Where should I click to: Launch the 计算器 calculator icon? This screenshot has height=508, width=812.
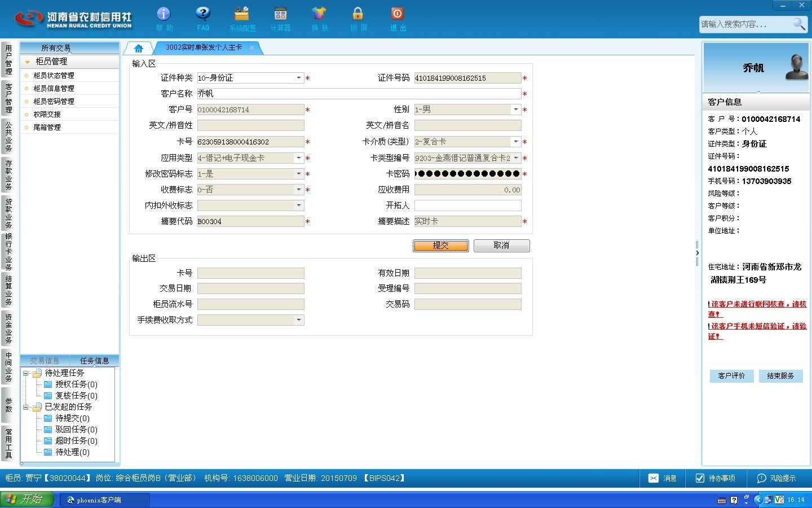coord(280,14)
